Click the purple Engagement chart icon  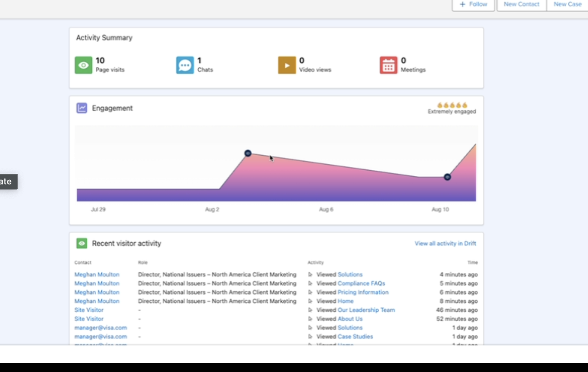point(82,108)
